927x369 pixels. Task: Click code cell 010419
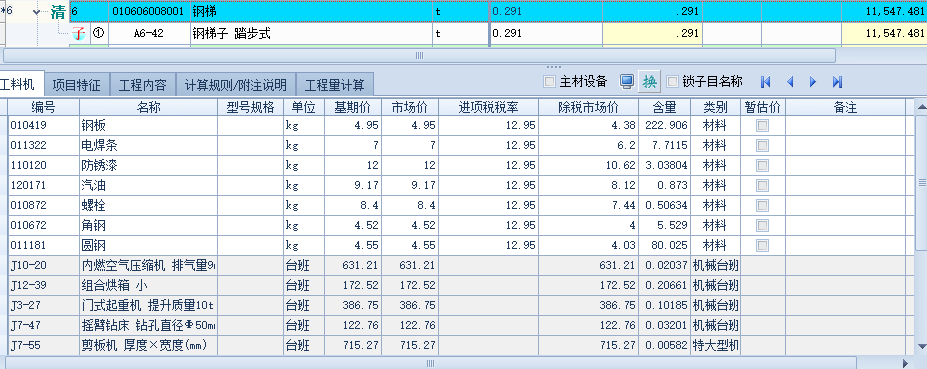(44, 125)
